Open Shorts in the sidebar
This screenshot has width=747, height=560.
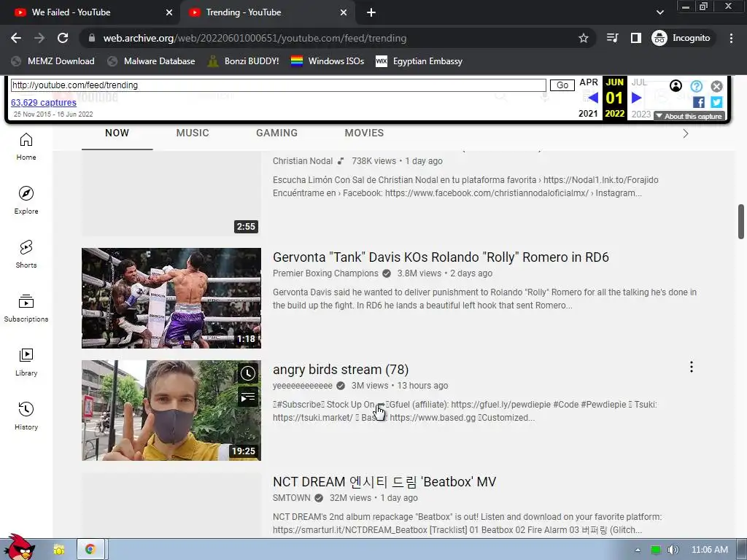point(26,254)
